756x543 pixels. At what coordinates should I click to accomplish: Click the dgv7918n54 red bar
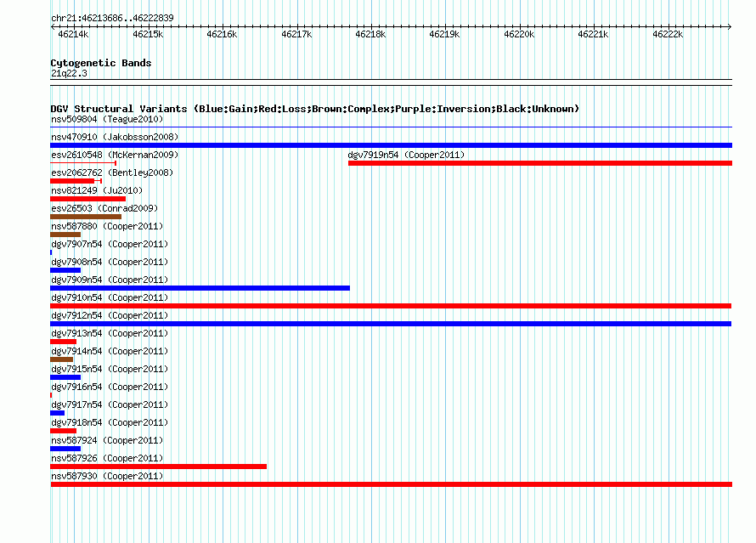(x=63, y=431)
